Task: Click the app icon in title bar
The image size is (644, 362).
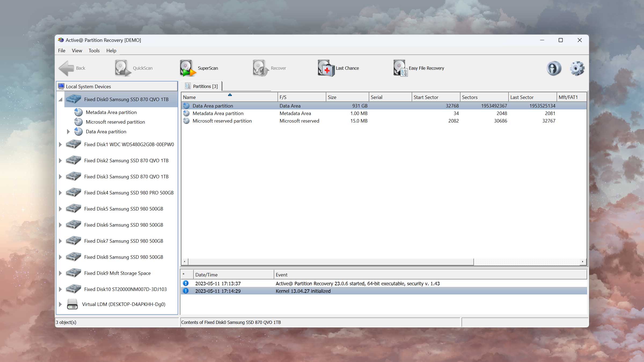Action: (61, 40)
